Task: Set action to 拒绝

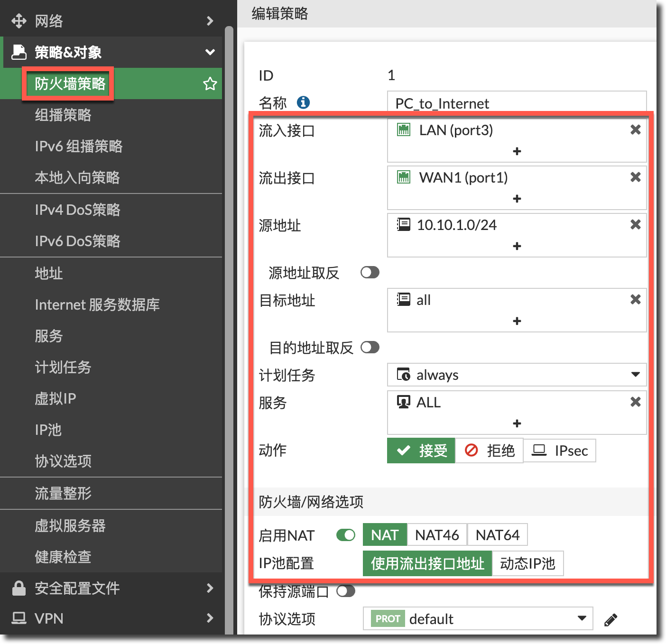Action: point(489,451)
